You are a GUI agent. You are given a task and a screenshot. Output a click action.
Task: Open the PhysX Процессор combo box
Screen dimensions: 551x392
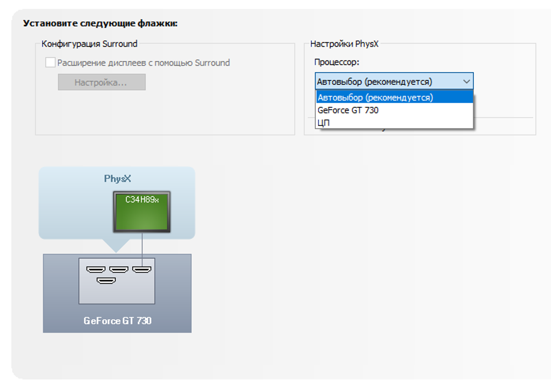point(394,81)
